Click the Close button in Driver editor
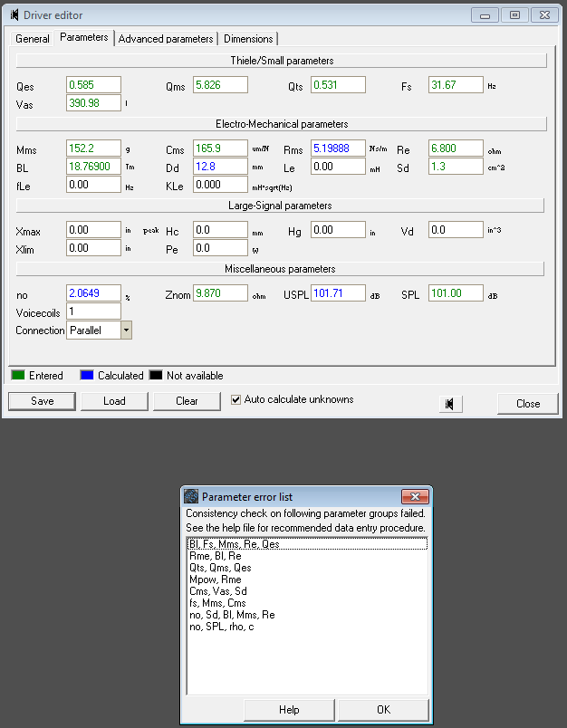The width and height of the screenshot is (567, 728). pos(528,404)
